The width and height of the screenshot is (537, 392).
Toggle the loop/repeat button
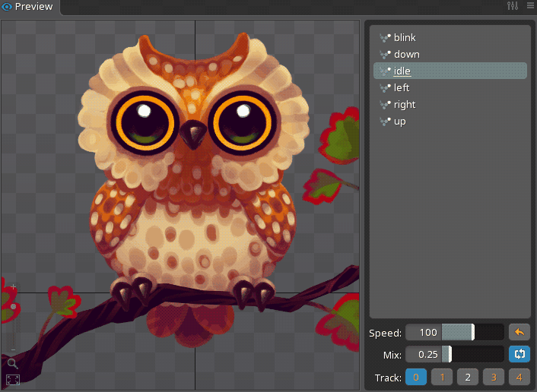[520, 353]
